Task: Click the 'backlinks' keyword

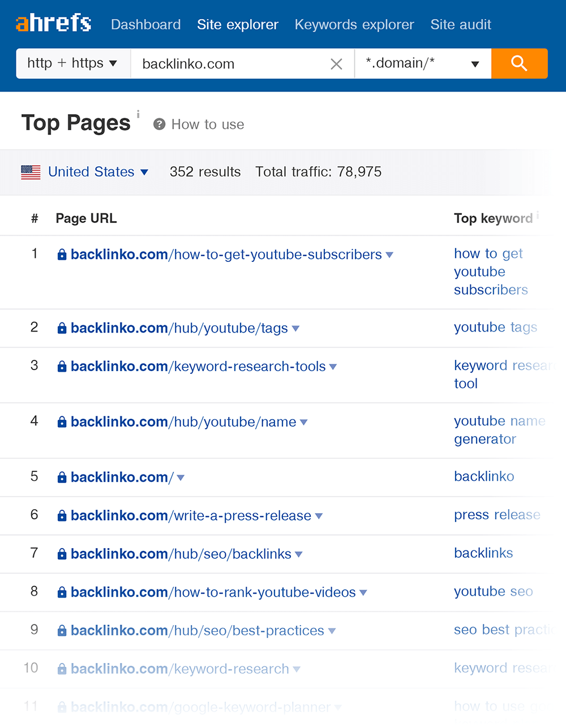Action: click(483, 553)
